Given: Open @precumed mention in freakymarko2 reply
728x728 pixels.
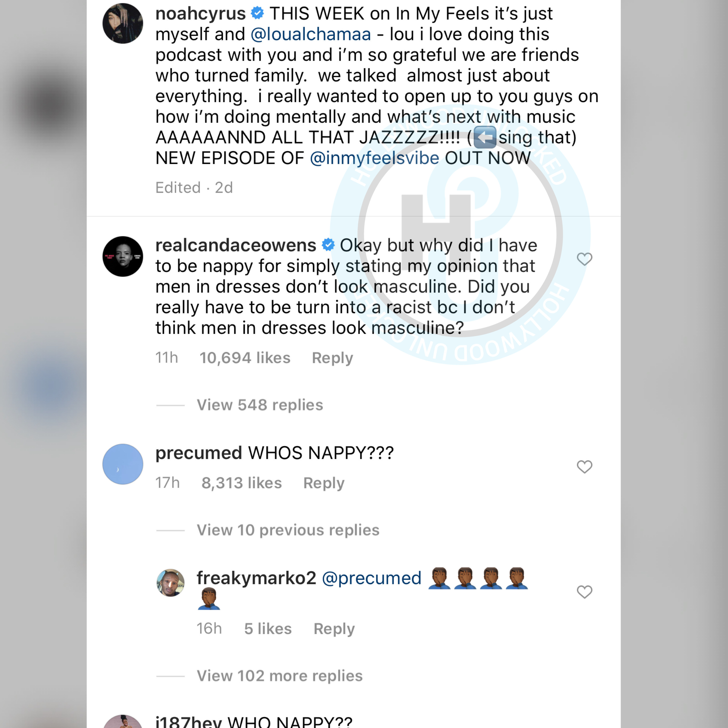Looking at the screenshot, I should pos(372,578).
